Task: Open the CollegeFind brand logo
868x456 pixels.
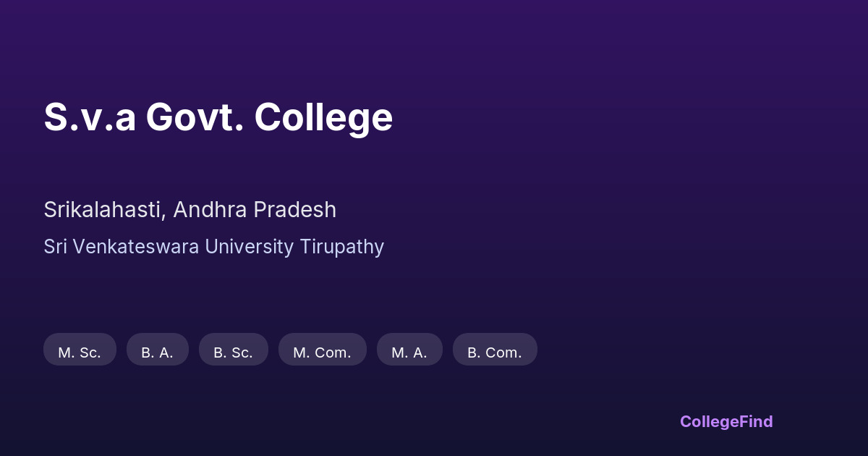Action: [726, 421]
